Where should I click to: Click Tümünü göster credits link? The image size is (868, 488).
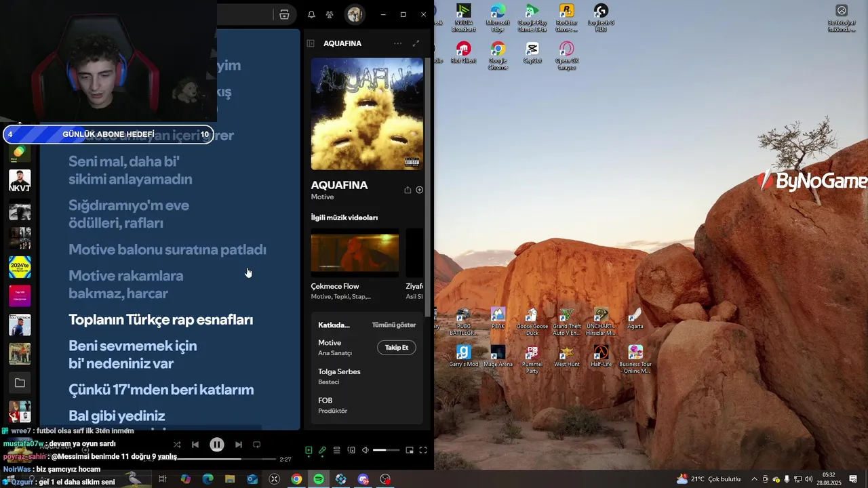pyautogui.click(x=394, y=325)
